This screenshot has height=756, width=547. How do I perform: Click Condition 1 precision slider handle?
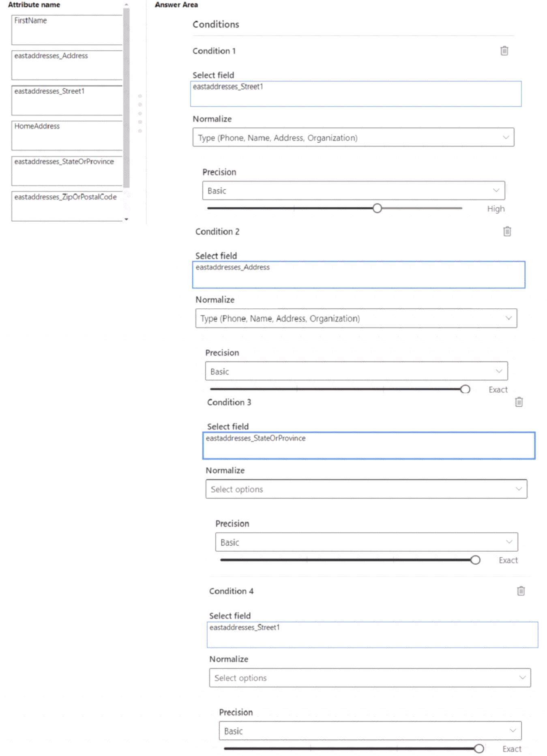click(377, 208)
